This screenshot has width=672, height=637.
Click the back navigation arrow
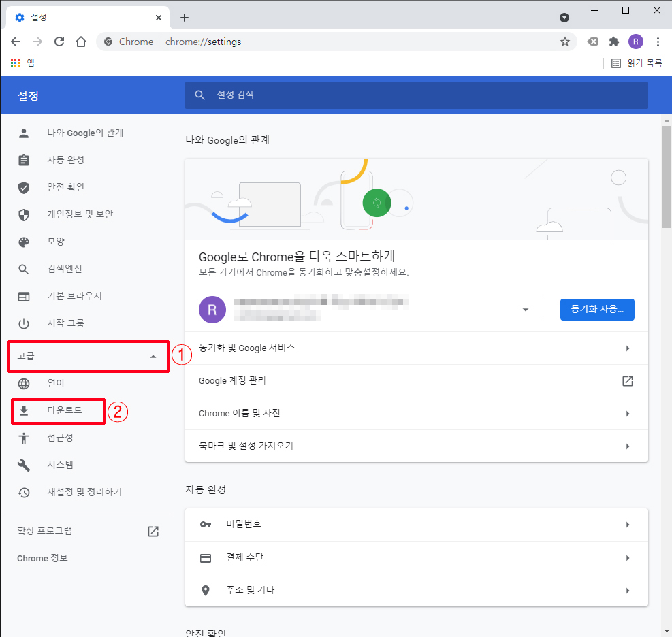[16, 42]
